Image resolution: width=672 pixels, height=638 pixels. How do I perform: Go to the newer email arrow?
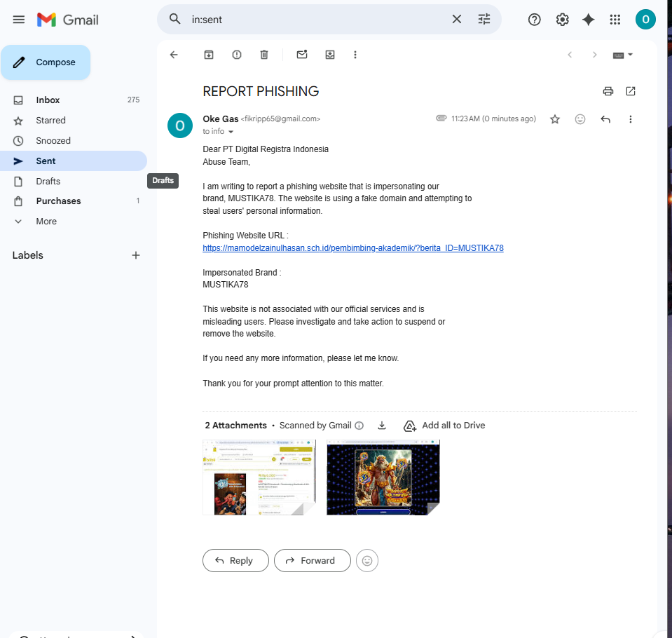point(570,55)
